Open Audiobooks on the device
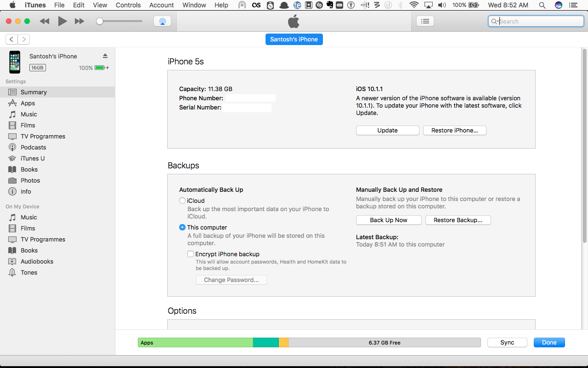Screen dimensions: 588x368 pyautogui.click(x=57, y=261)
